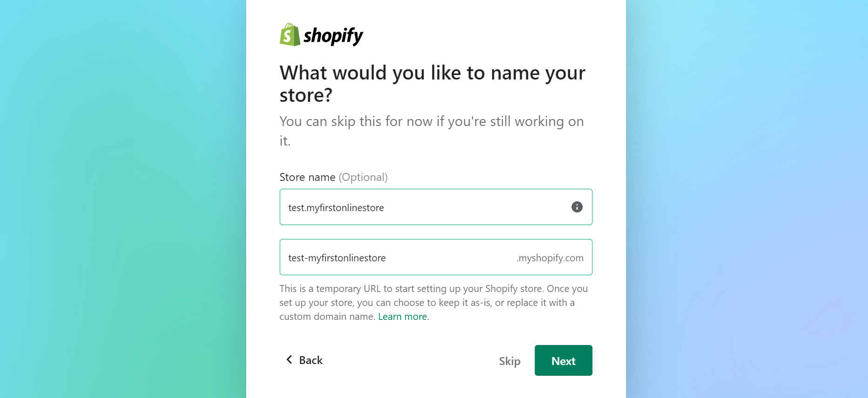This screenshot has width=868, height=398.
Task: Open the Learn more link
Action: coord(402,316)
